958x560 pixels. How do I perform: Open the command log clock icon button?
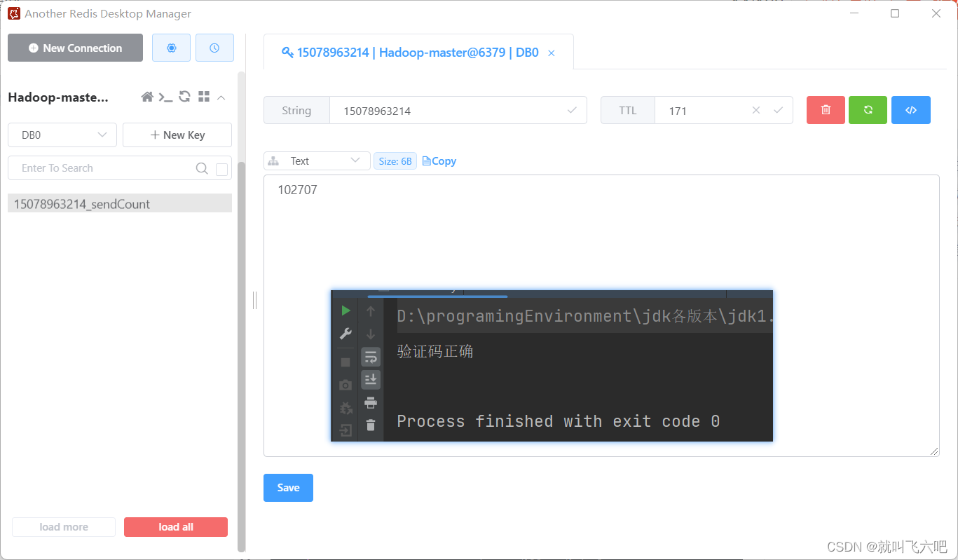[x=214, y=48]
